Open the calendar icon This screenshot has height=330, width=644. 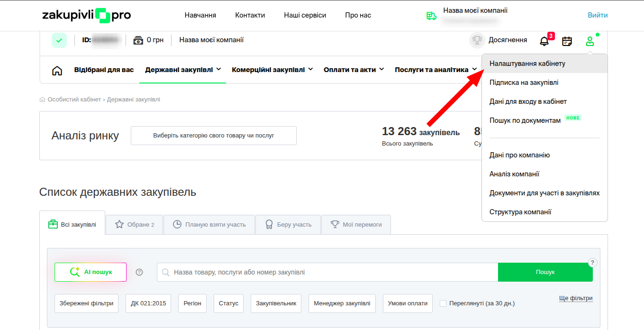click(x=567, y=41)
